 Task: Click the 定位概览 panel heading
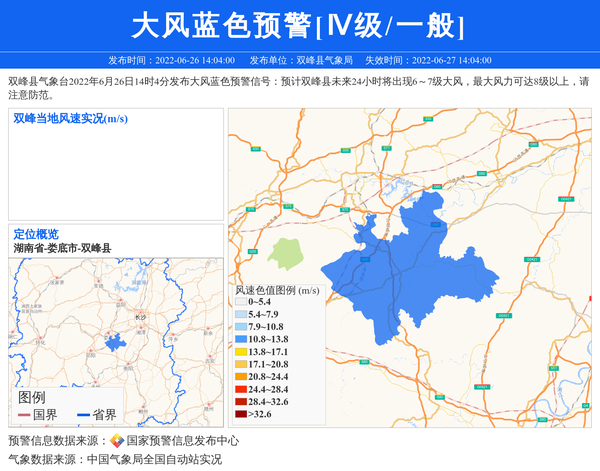point(36,234)
